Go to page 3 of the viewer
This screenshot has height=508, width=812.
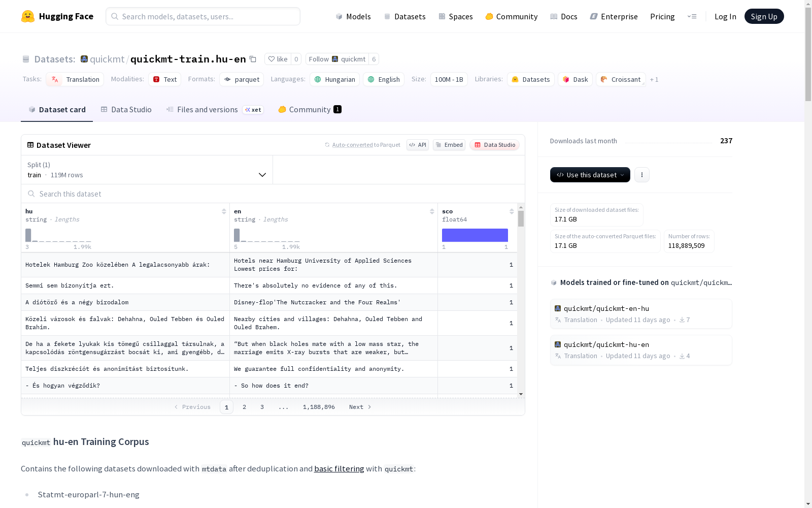pyautogui.click(x=262, y=407)
